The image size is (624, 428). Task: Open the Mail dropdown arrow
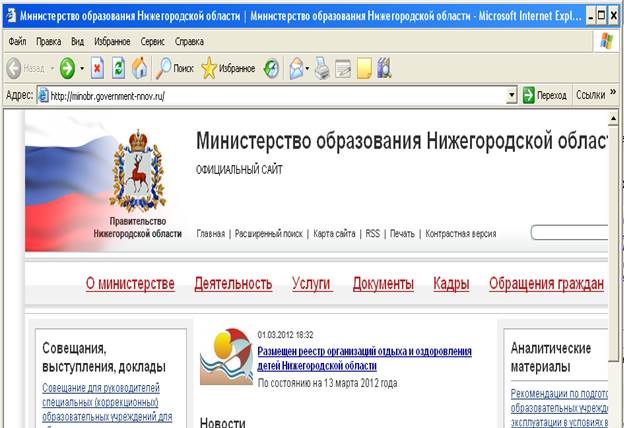point(308,68)
